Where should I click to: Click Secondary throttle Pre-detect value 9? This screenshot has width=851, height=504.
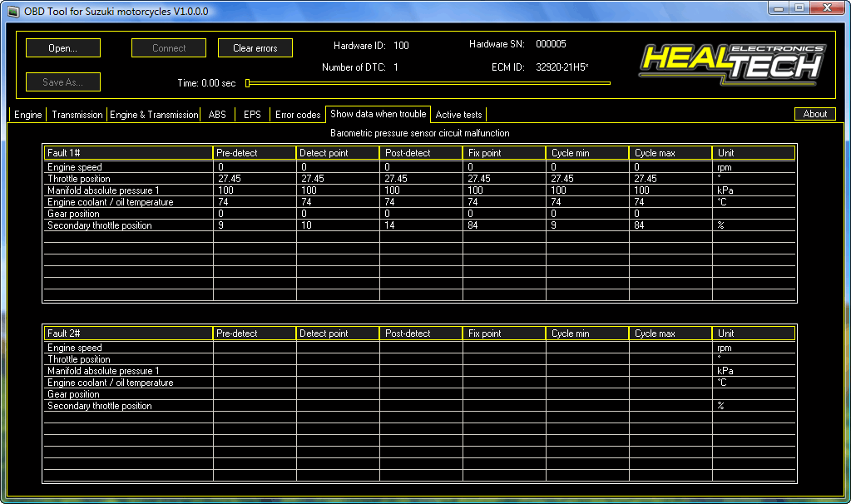pos(221,225)
